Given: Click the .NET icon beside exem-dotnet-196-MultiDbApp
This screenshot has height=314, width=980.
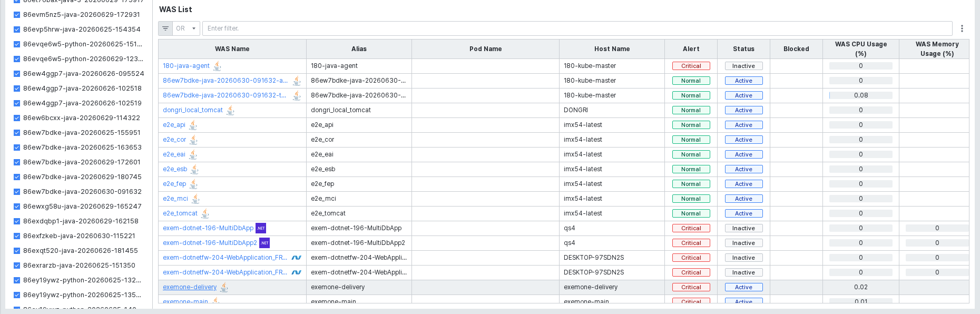Looking at the screenshot, I should [261, 228].
